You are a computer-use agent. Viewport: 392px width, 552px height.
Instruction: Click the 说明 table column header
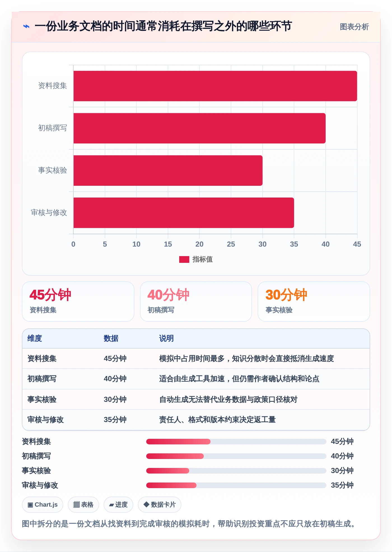pos(167,338)
